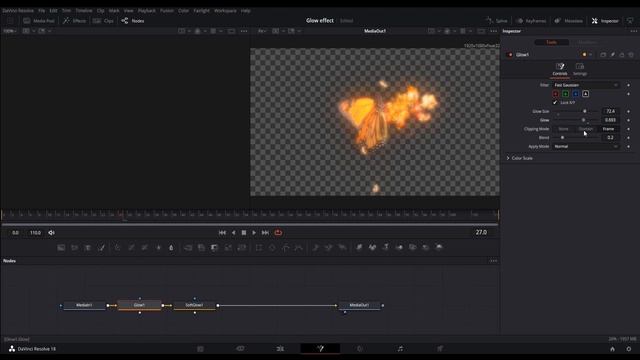This screenshot has height=360, width=640.
Task: Add a Renderer3D node from the toolbar
Action: point(439,247)
